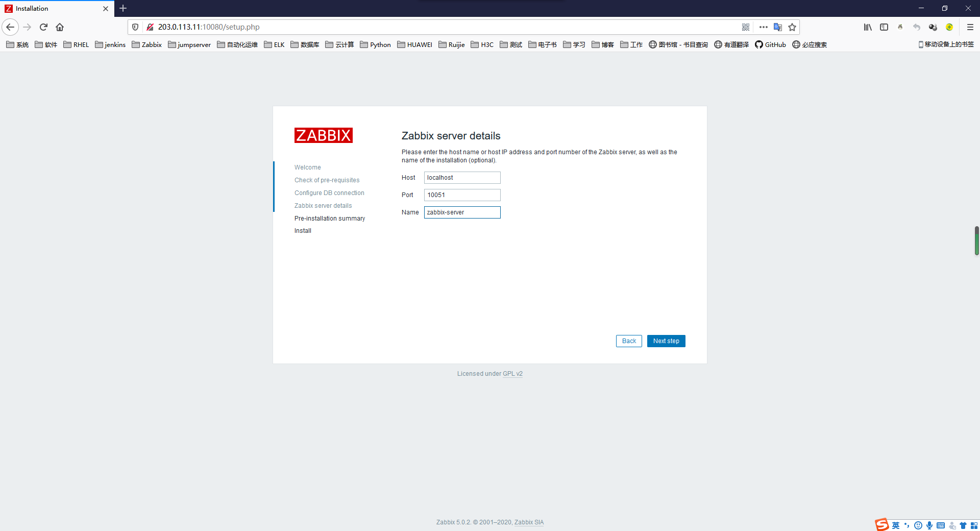Open the Firefox hamburger menu

(x=970, y=27)
